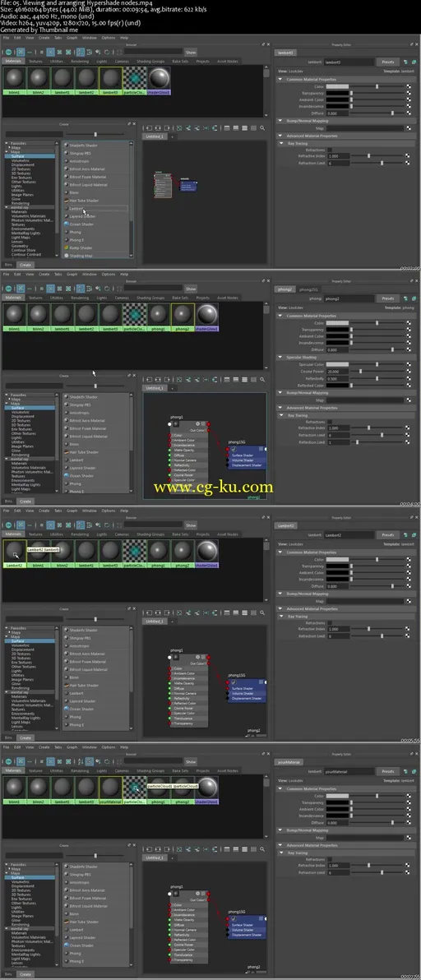Click the Cosine Power slider

tap(377, 372)
